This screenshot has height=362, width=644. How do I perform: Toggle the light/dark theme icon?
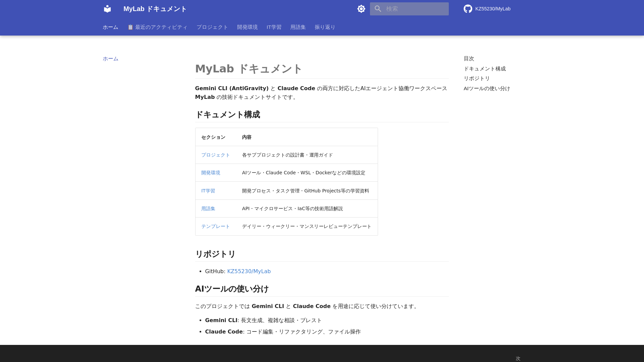coord(361,9)
